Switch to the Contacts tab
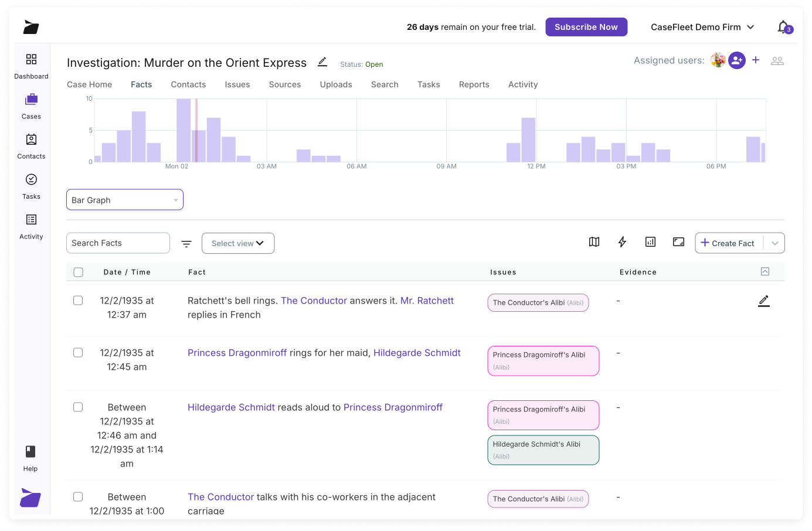The height and width of the screenshot is (531, 812). click(188, 84)
